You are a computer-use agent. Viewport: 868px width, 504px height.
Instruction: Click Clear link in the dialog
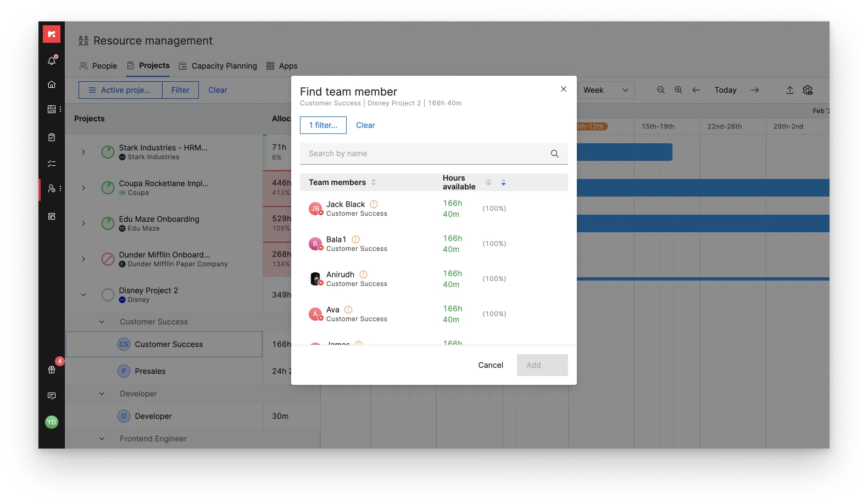click(365, 125)
